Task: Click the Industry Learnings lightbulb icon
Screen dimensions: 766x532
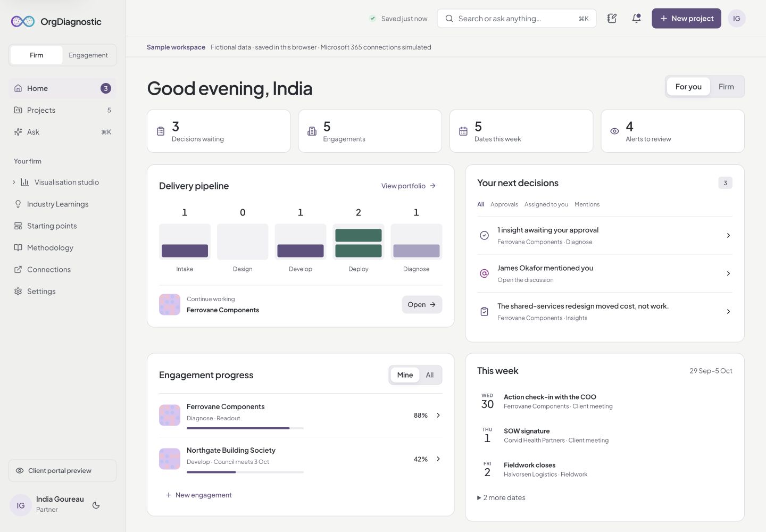Action: [18, 204]
